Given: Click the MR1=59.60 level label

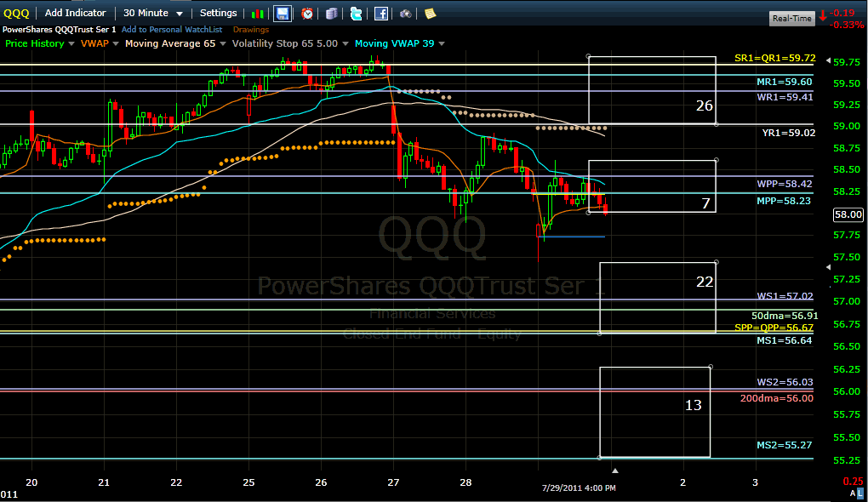Looking at the screenshot, I should [x=785, y=82].
